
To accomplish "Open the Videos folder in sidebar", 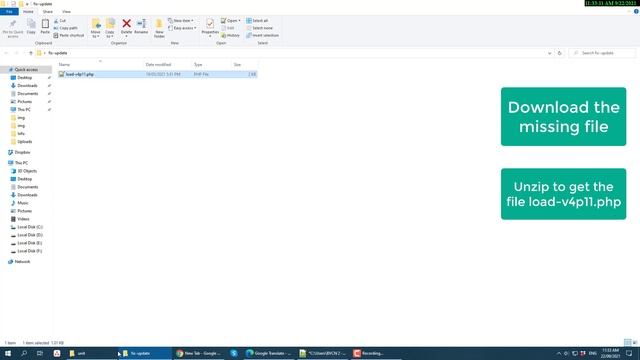I will tap(23, 219).
